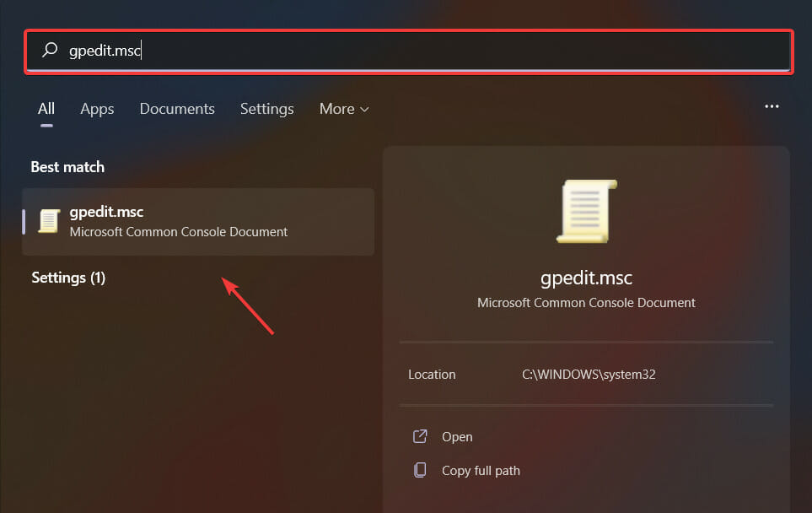
Task: Click the Copy full path link
Action: coord(479,471)
